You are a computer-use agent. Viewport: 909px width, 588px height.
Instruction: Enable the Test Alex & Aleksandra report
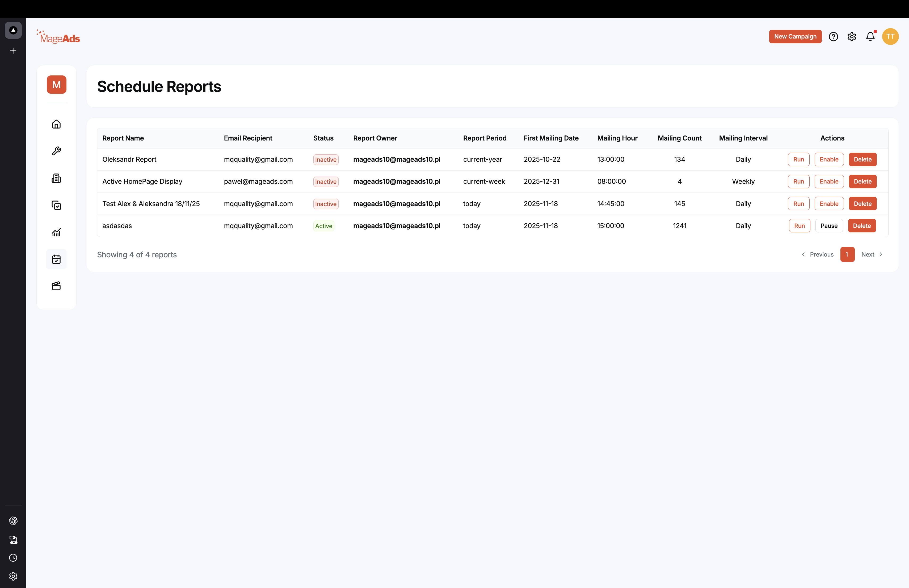(829, 204)
